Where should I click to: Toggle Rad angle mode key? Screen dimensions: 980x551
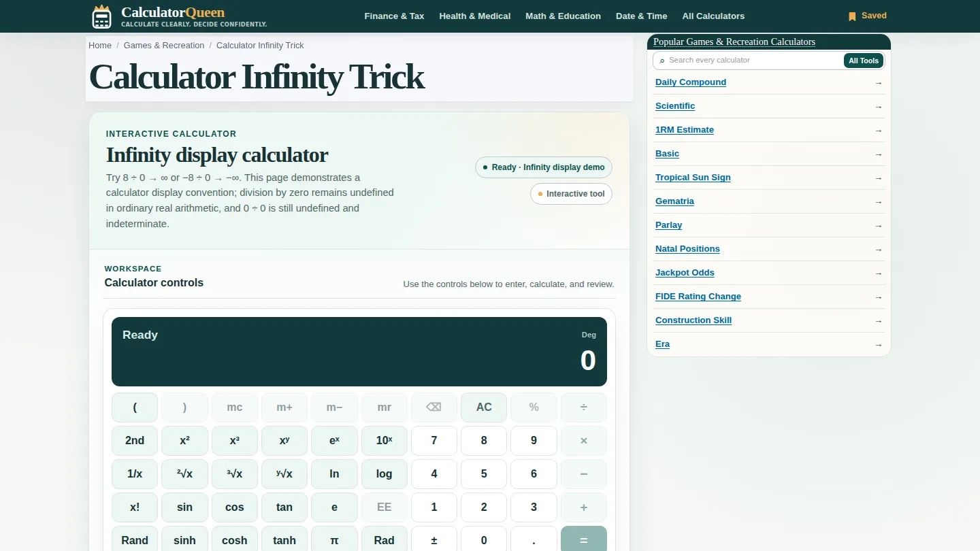click(384, 539)
